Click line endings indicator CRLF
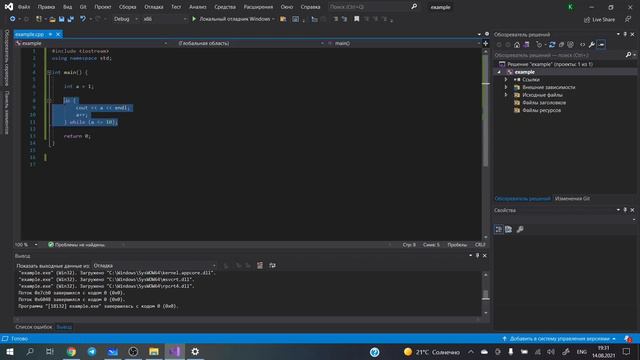Viewport: 640px width, 360px height. [x=480, y=244]
